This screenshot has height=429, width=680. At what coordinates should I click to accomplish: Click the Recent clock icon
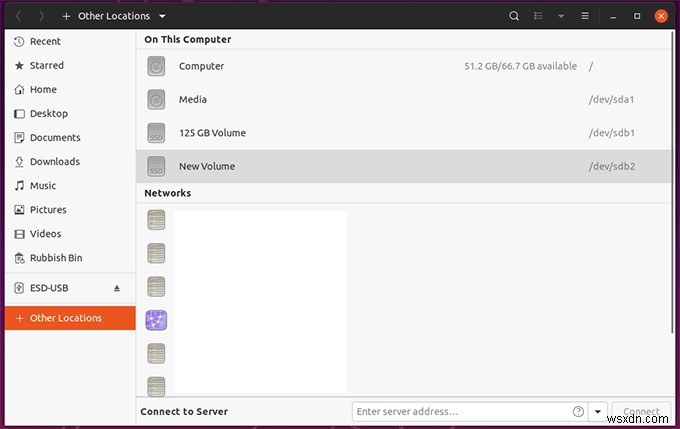19,42
